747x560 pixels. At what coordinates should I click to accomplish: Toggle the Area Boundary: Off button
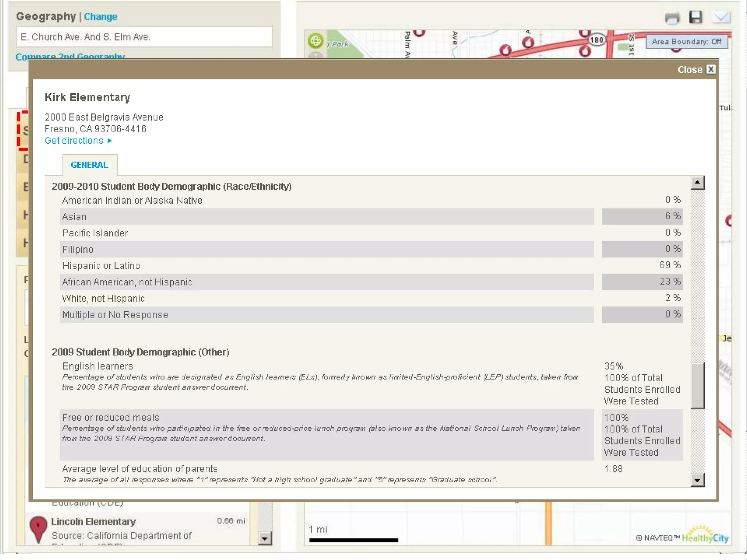(686, 42)
